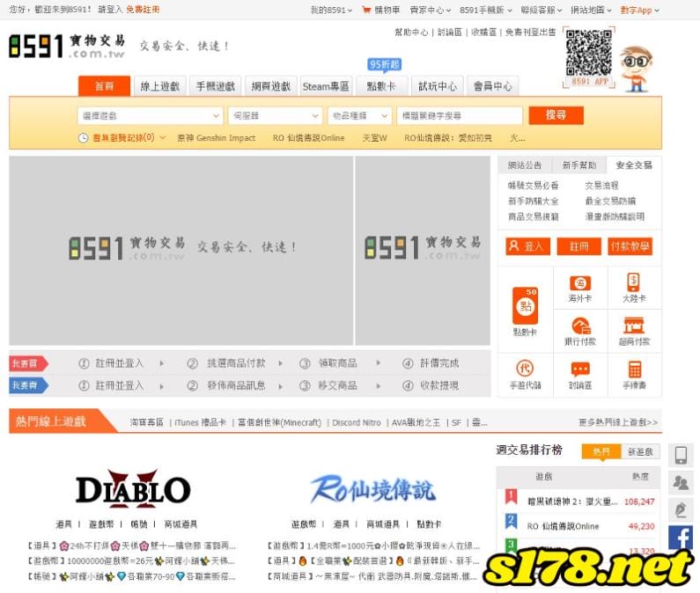Select the 線上遊戲 navigation tab

[x=160, y=86]
